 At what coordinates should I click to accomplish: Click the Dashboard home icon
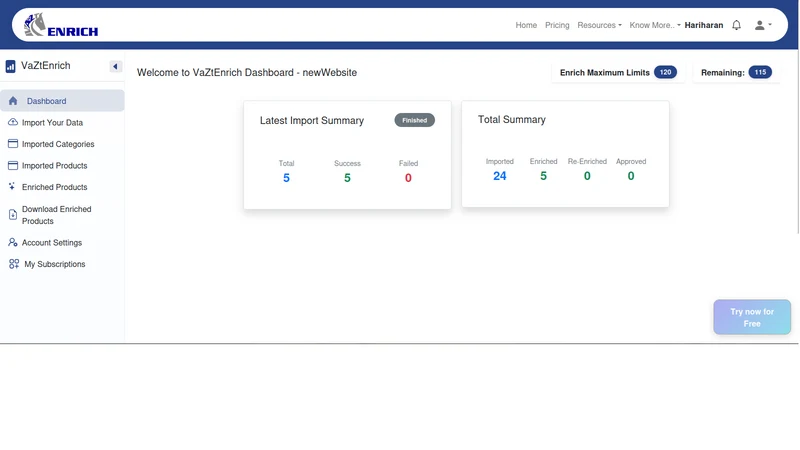point(13,101)
